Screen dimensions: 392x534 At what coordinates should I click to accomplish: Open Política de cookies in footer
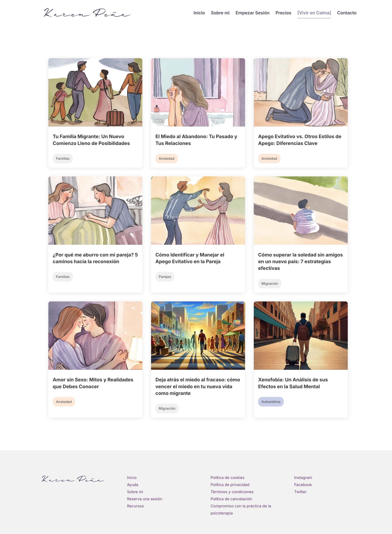[x=227, y=477]
